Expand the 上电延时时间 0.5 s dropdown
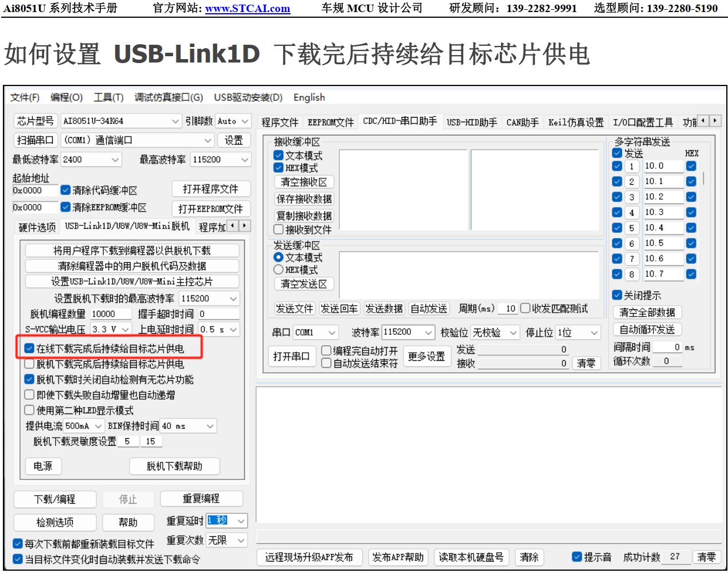 [x=233, y=329]
